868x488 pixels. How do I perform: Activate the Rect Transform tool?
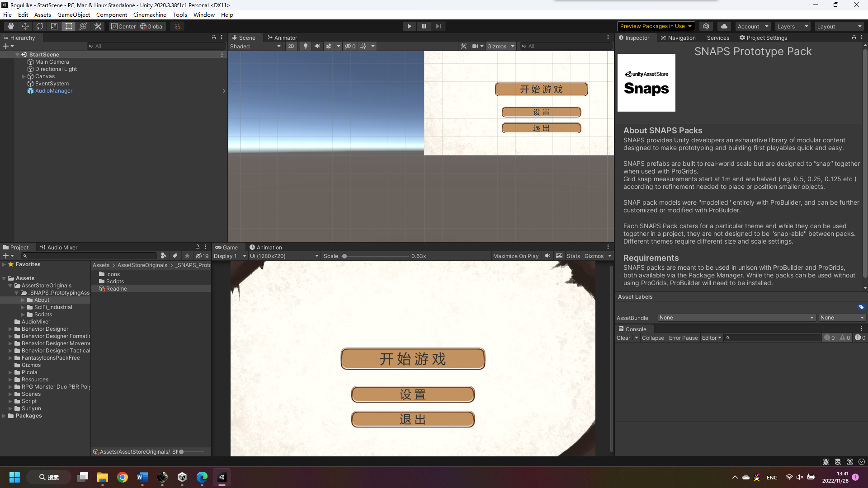pos(68,26)
